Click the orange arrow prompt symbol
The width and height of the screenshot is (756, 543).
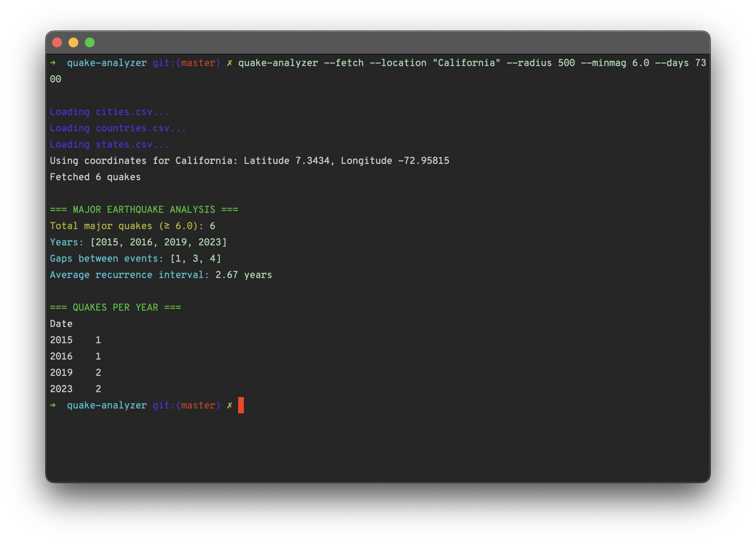click(x=53, y=63)
